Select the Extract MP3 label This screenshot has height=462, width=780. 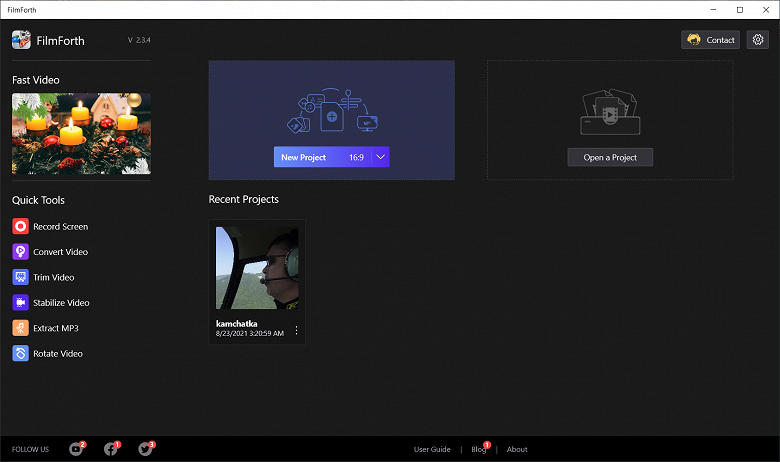click(x=56, y=328)
